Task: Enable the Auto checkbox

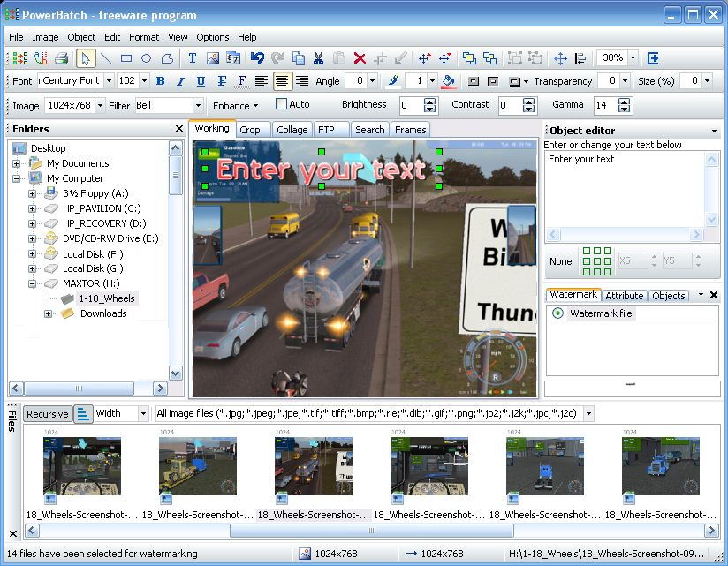Action: 282,104
